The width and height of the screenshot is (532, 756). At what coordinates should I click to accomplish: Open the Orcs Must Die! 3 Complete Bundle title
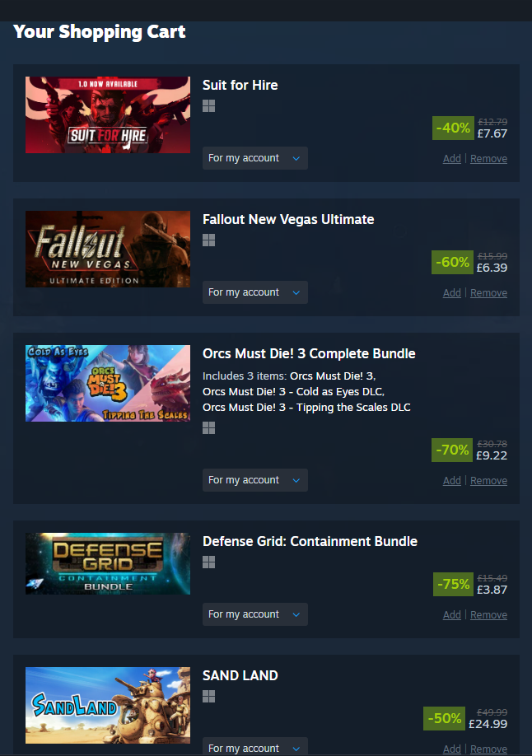(x=309, y=354)
